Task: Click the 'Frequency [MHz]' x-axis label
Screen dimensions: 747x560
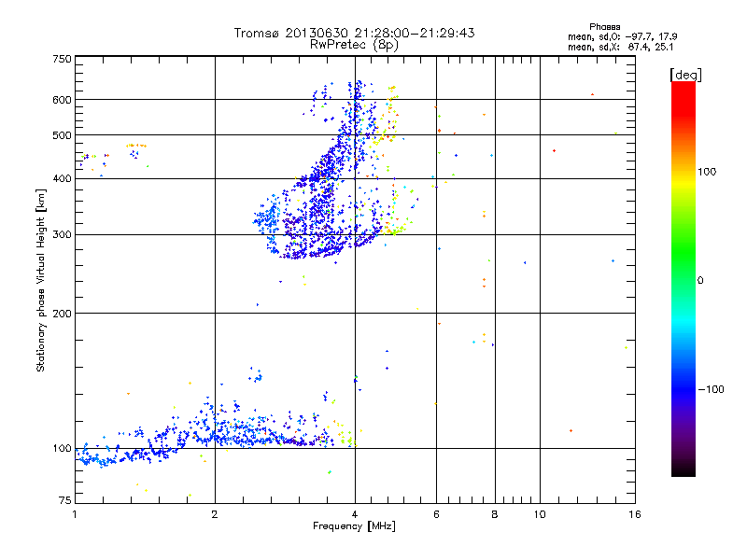Action: tap(354, 526)
